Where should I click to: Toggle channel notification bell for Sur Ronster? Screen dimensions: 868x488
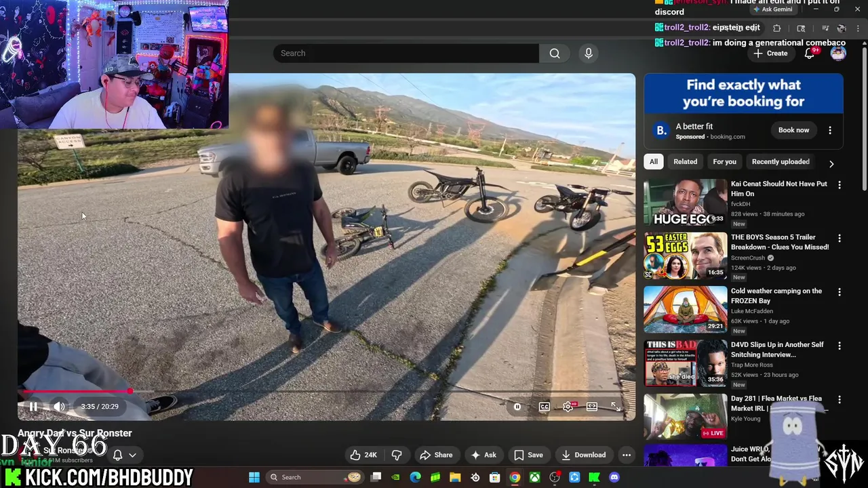pos(117,455)
